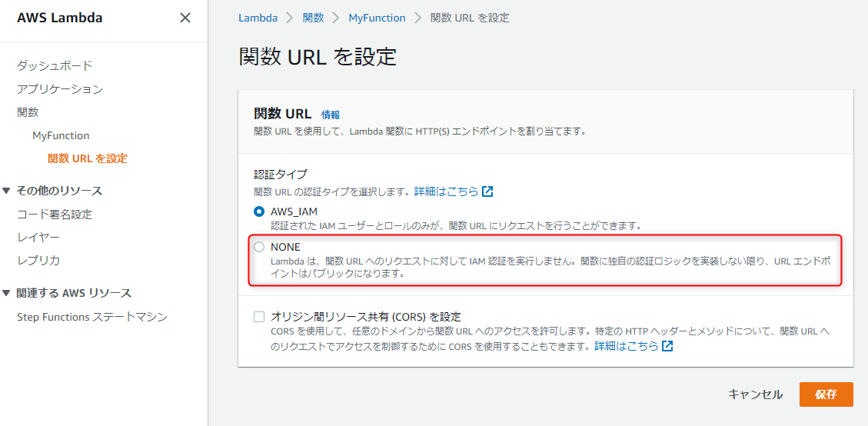
Task: Open コード署名設定 in the sidebar
Action: [55, 214]
